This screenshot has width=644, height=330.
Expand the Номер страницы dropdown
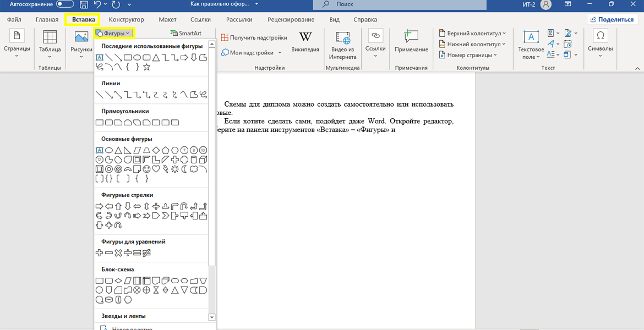tap(468, 55)
